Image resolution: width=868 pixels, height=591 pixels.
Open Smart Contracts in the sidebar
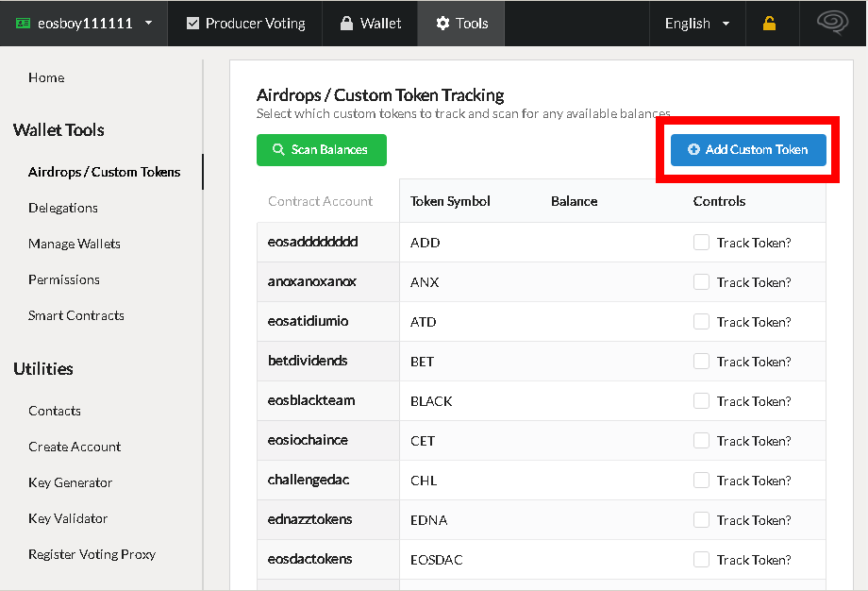coord(76,315)
